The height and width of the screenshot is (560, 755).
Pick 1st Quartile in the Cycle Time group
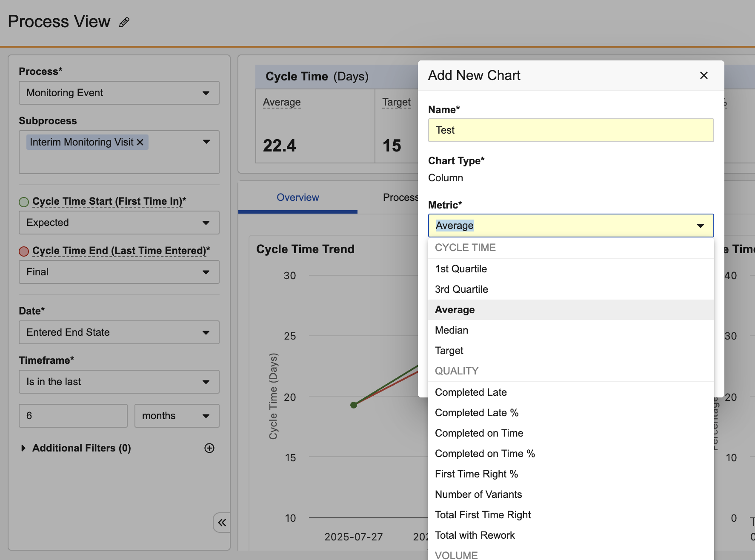[x=461, y=269]
